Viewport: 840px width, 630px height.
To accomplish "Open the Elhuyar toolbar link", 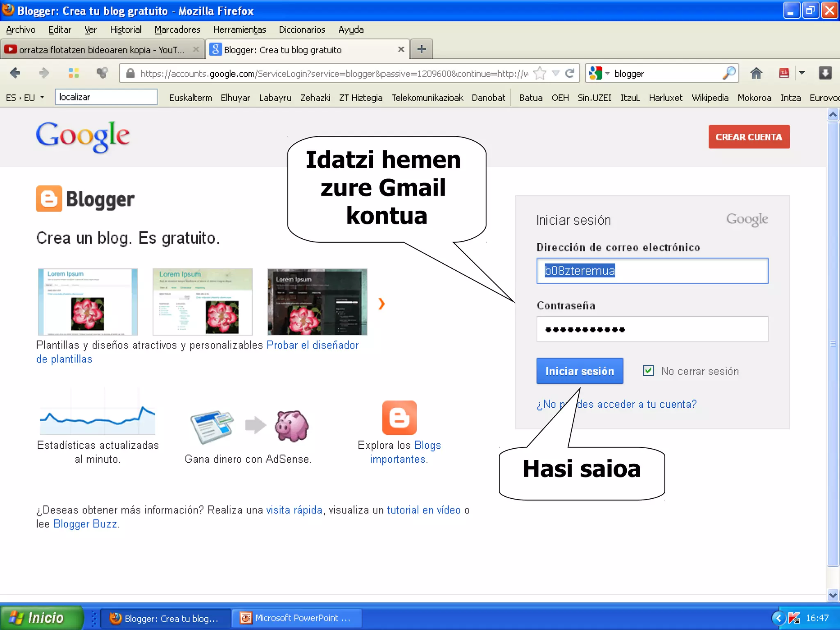I will point(235,98).
